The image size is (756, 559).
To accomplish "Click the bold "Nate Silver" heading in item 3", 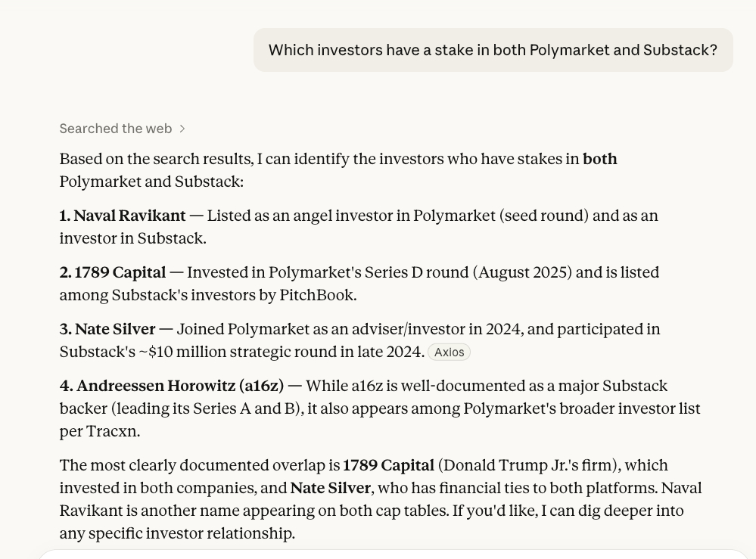I will click(x=115, y=330).
